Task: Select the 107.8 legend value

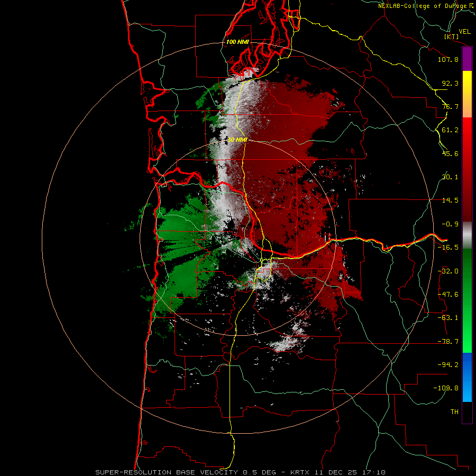Action: click(448, 59)
